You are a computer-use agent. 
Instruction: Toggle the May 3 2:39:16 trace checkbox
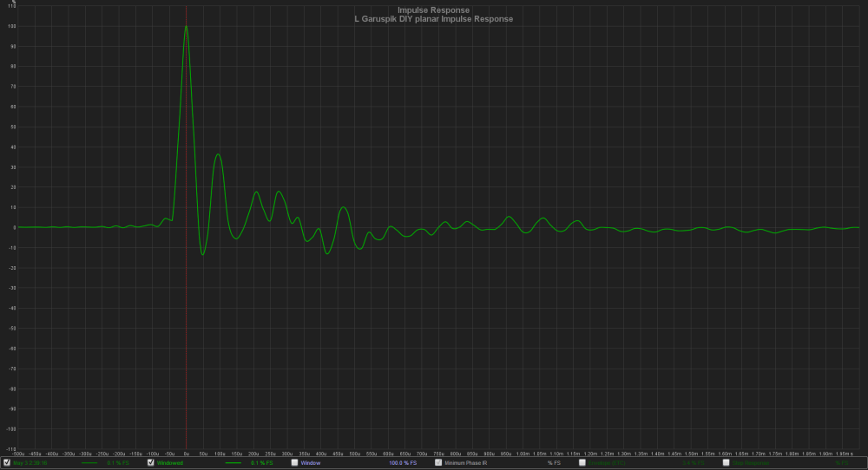coord(7,462)
